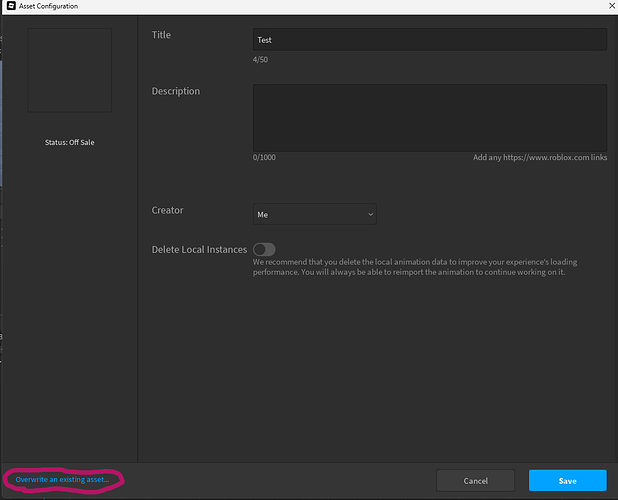The width and height of the screenshot is (618, 500).
Task: Focus the Title field containing Test
Action: (x=429, y=40)
